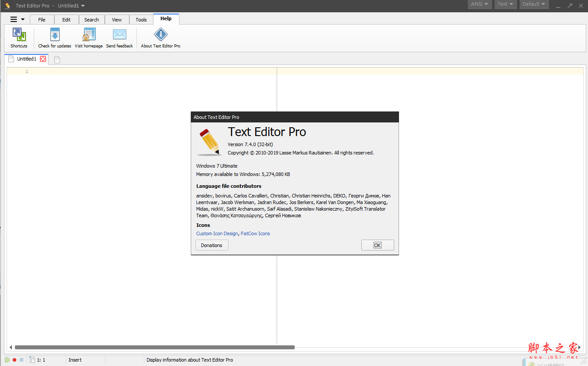Open the Shortcuts icon in the ribbon
The height and width of the screenshot is (366, 588).
pos(19,35)
